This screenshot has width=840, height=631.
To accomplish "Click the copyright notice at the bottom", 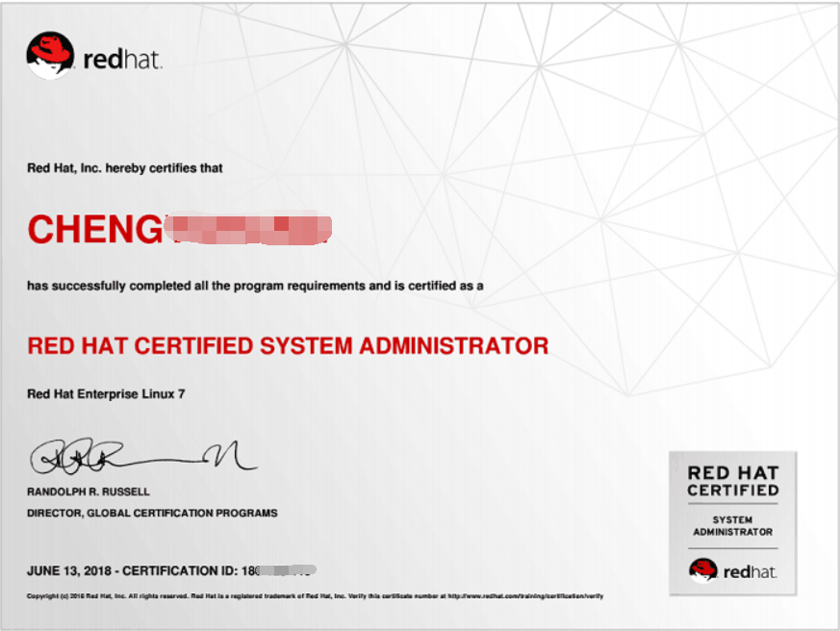I will pyautogui.click(x=192, y=596).
